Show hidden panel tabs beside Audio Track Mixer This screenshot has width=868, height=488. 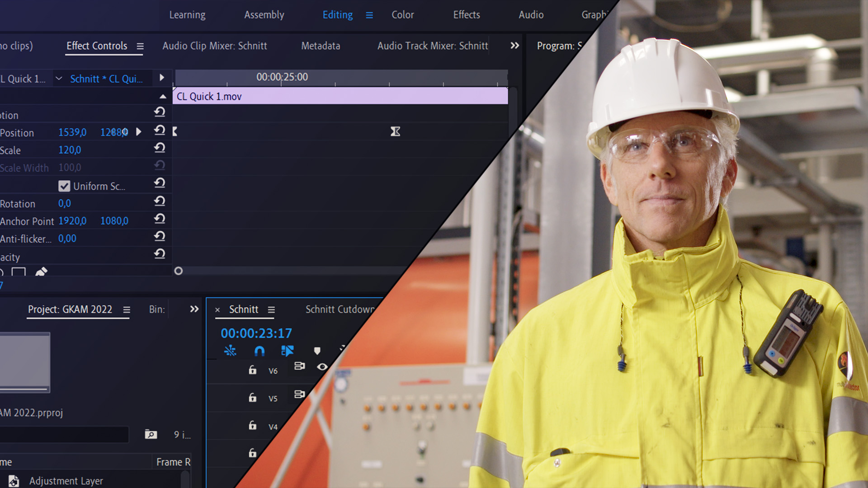(x=514, y=46)
